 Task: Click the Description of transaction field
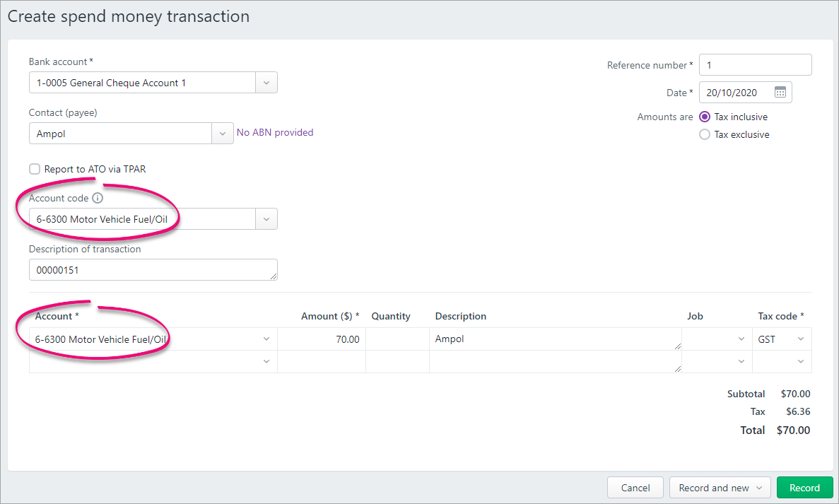[x=153, y=269]
